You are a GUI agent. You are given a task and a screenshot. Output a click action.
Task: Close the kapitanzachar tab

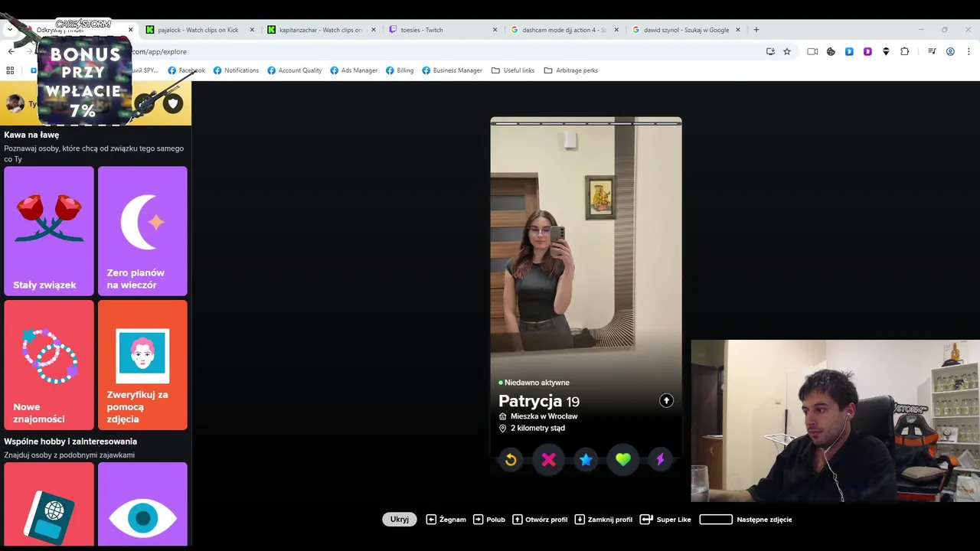[x=374, y=30]
